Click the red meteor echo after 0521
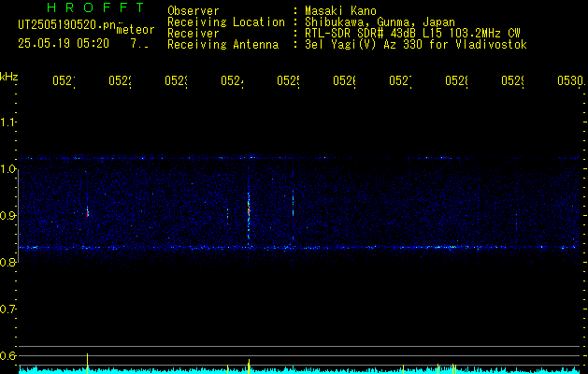 87,212
